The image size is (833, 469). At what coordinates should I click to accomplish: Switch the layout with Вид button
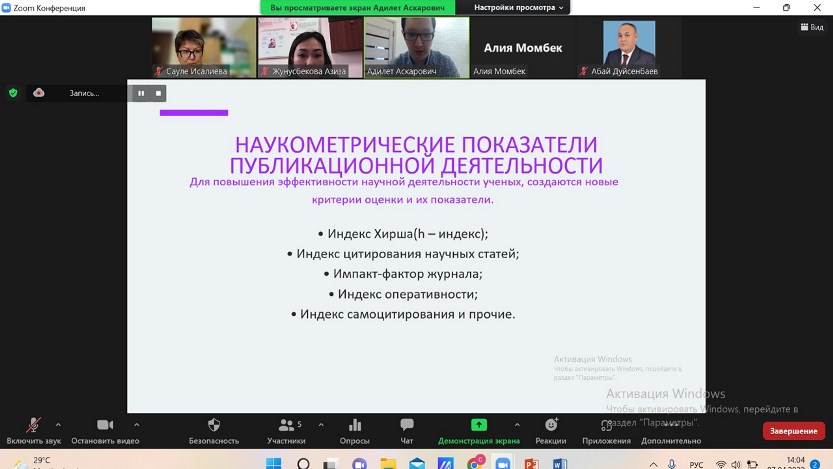point(811,27)
